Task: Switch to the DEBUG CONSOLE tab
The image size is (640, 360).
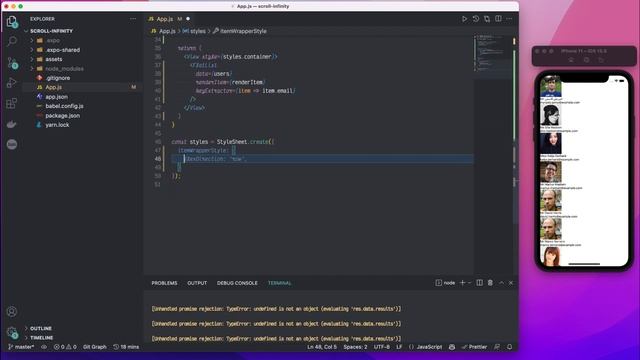Action: click(237, 283)
